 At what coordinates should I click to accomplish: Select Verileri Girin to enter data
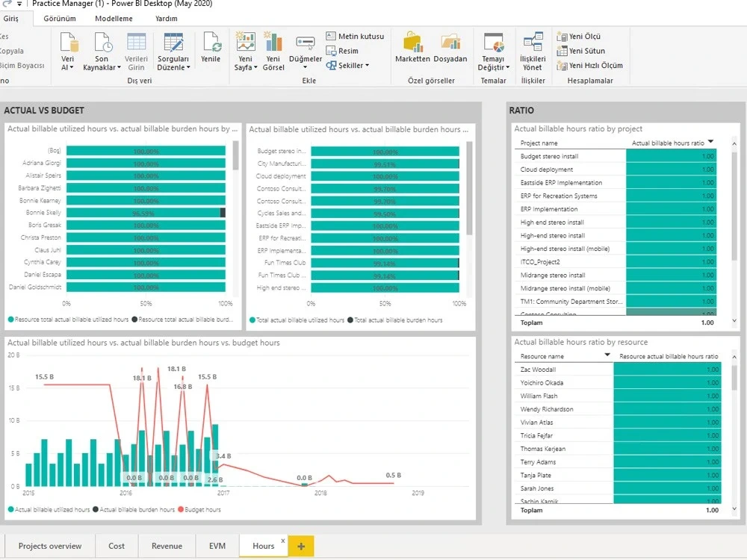[x=135, y=51]
